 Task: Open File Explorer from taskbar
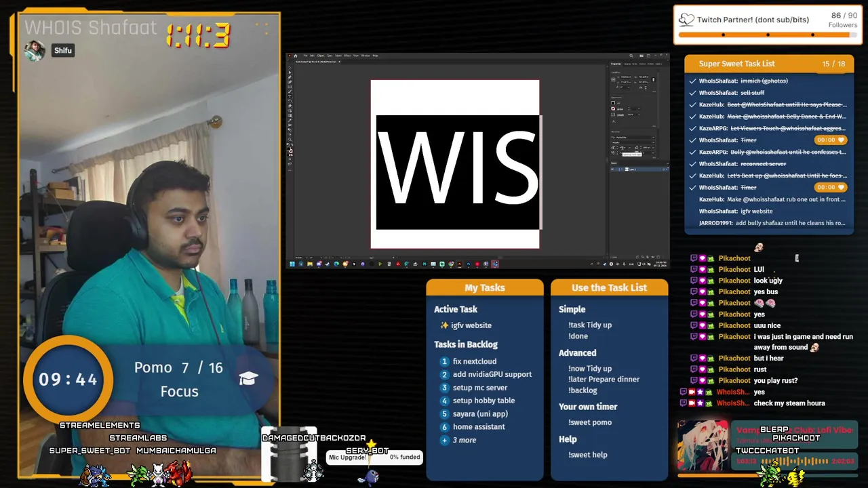pyautogui.click(x=310, y=264)
